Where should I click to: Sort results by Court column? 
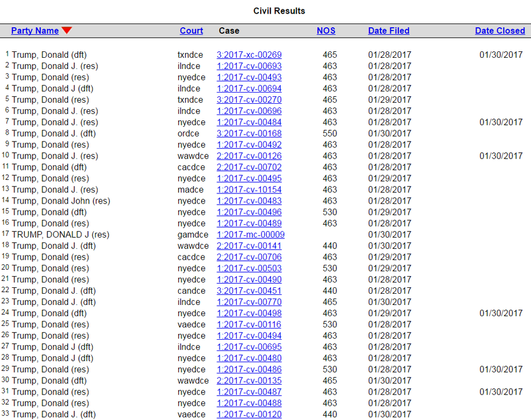click(191, 31)
